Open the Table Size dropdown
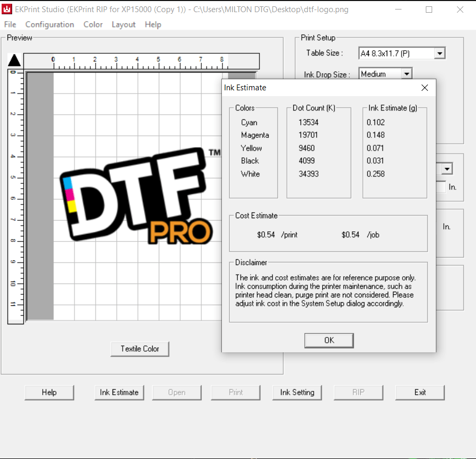Screen dimensions: 476x459 [440, 53]
